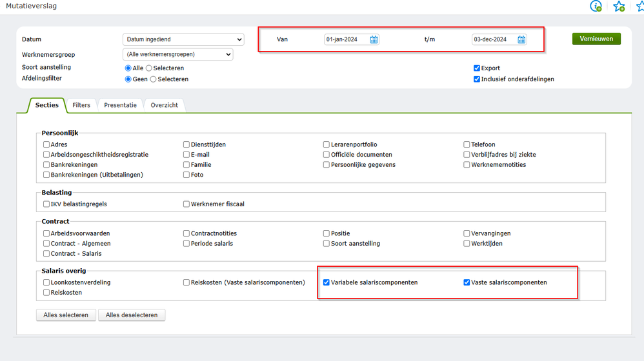Viewport: 644px width, 361px height.
Task: Click the Alles selecteren button
Action: (x=66, y=315)
